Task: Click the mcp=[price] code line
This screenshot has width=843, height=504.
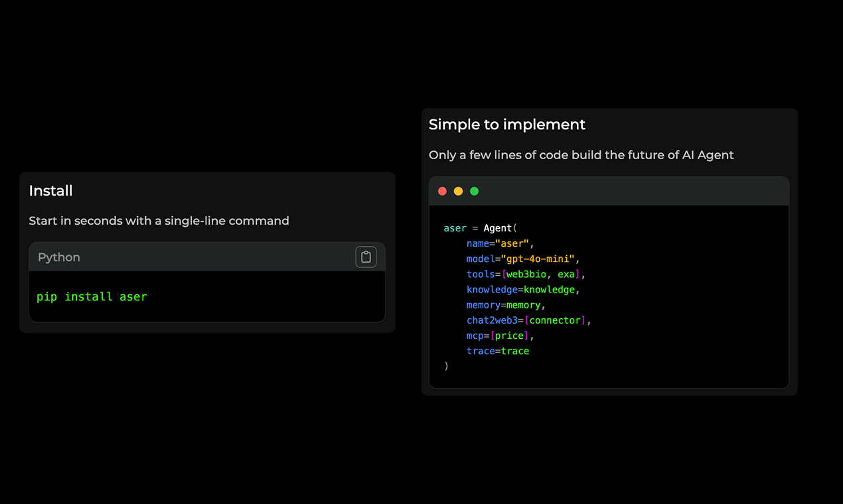Action: [x=500, y=336]
